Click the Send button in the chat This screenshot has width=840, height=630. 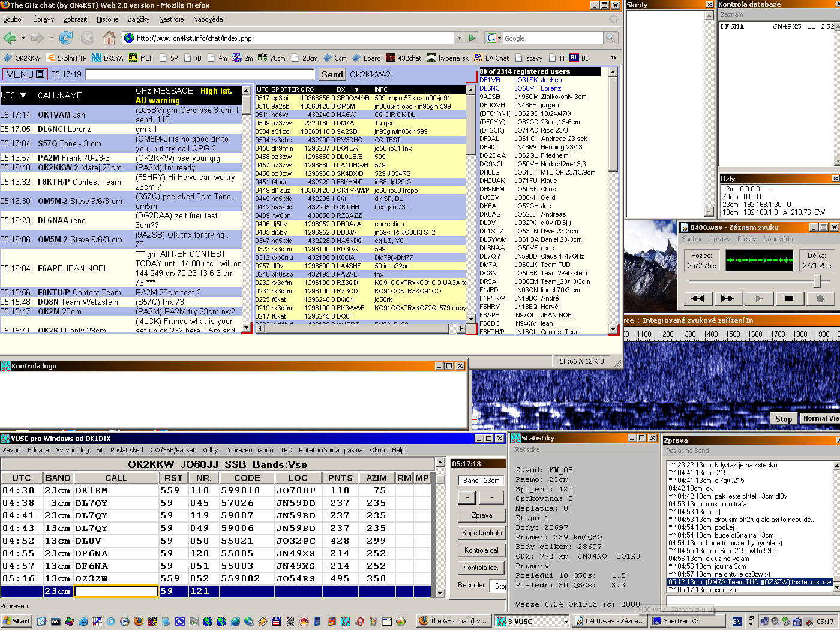click(332, 74)
